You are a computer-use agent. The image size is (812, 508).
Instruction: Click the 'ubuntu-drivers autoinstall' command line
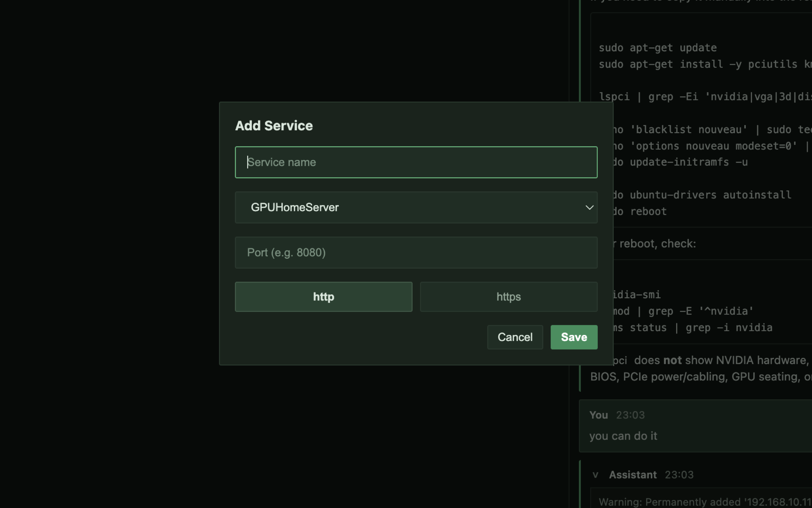click(710, 195)
